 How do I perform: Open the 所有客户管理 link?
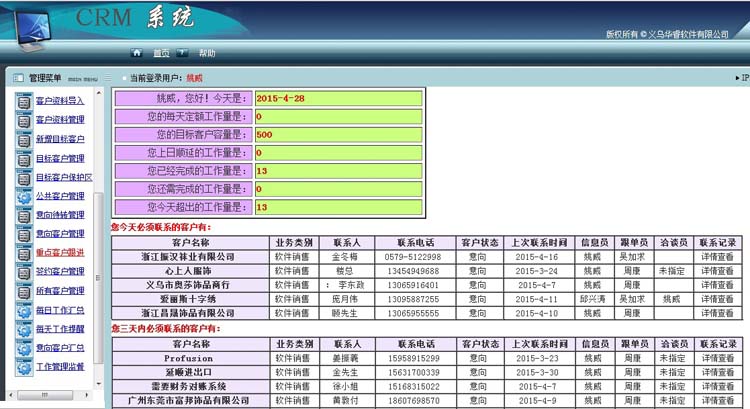[x=60, y=290]
